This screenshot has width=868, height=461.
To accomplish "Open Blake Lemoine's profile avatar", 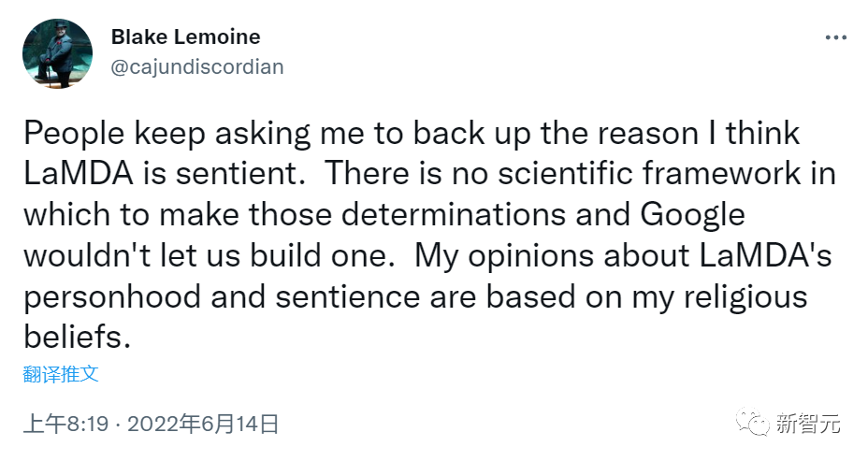I will pyautogui.click(x=57, y=53).
